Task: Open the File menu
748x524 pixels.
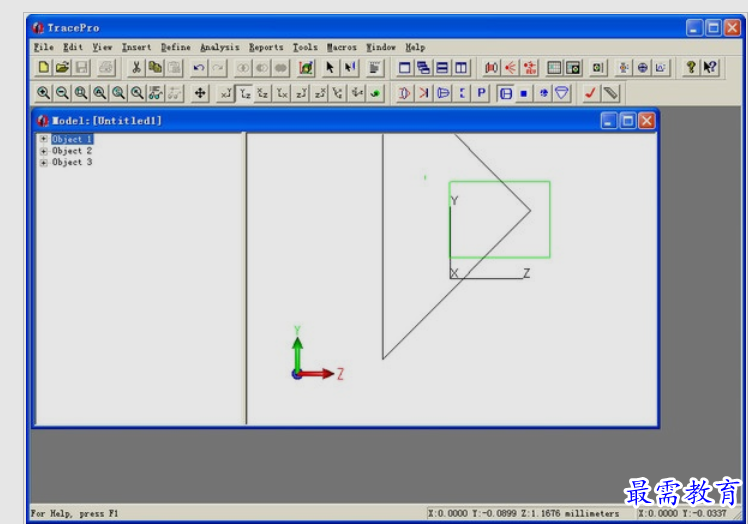Action: pos(43,47)
